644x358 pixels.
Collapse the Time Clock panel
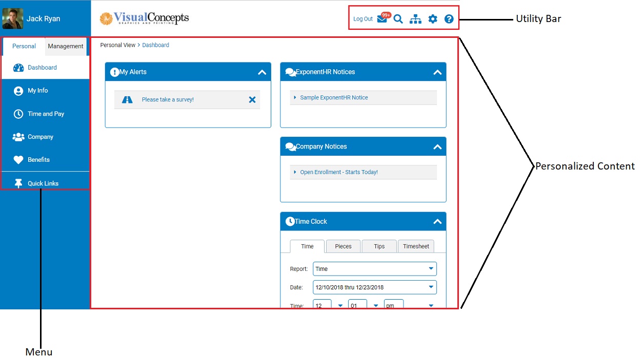point(437,221)
